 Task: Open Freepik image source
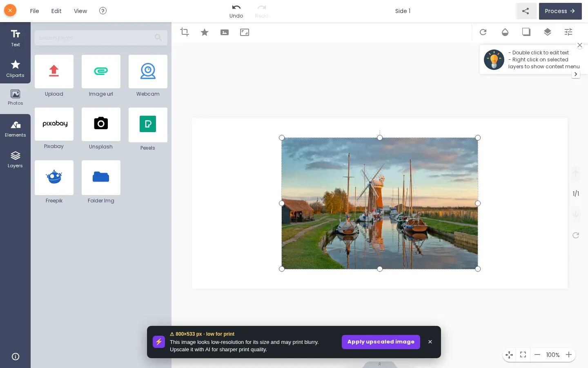pyautogui.click(x=54, y=177)
